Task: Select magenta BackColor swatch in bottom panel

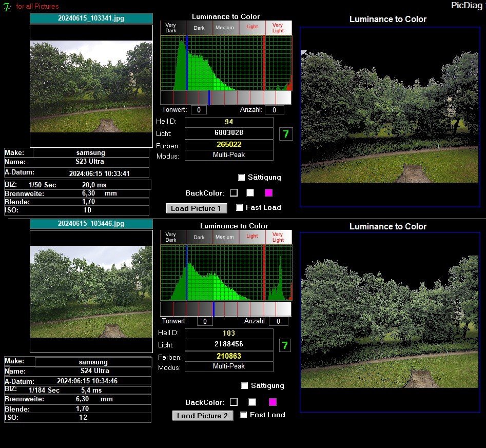Action: (273, 402)
